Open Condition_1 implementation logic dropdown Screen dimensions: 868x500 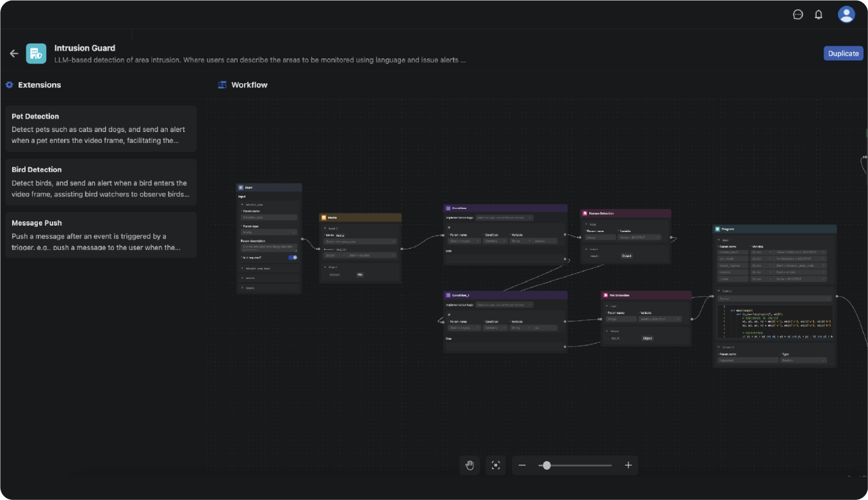(x=504, y=304)
